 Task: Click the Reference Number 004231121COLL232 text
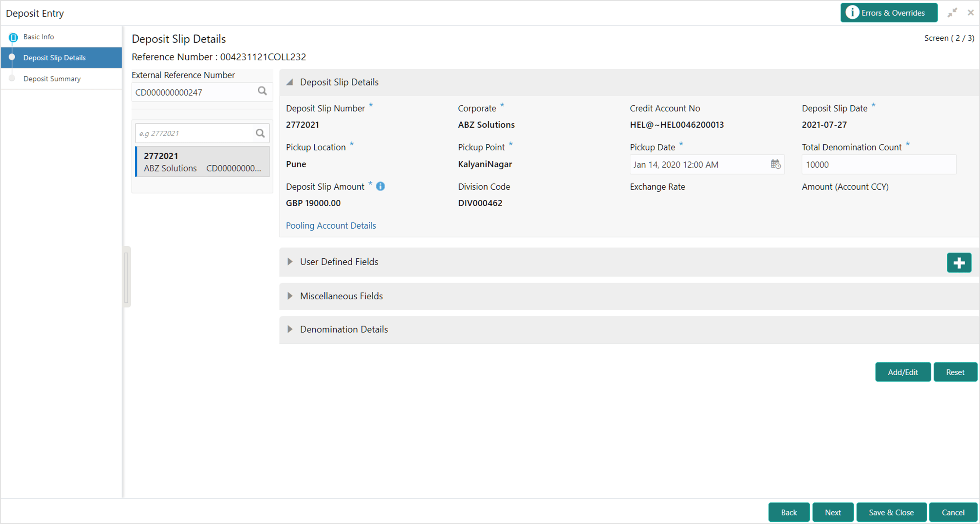pos(219,57)
